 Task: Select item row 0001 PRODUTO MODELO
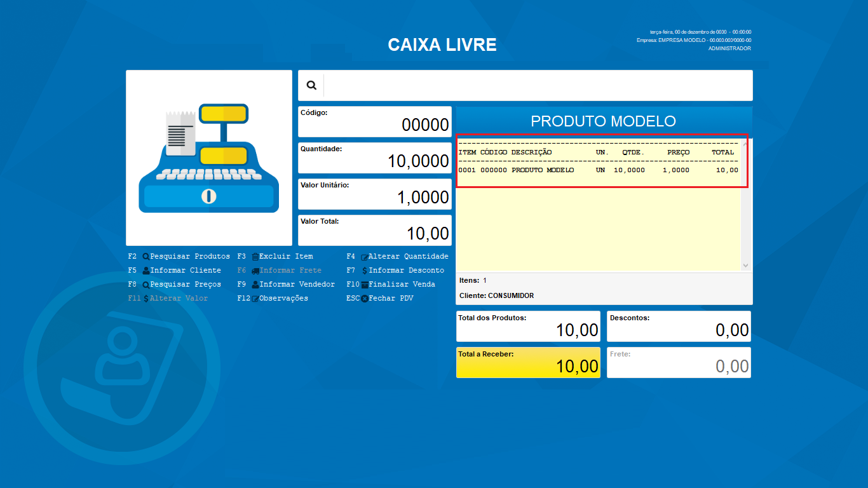[x=598, y=170]
